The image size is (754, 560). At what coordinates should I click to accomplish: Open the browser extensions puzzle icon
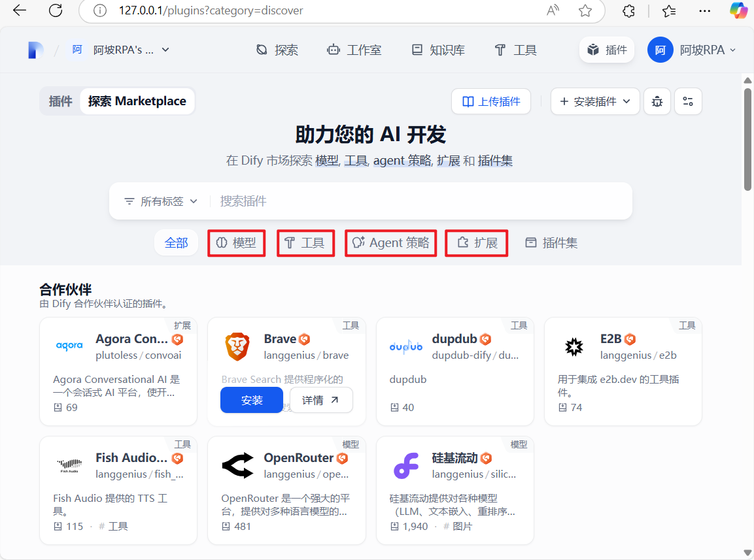pos(628,10)
